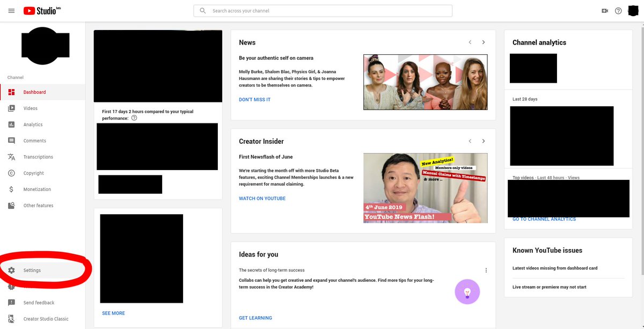Show previous News card item

tap(470, 42)
